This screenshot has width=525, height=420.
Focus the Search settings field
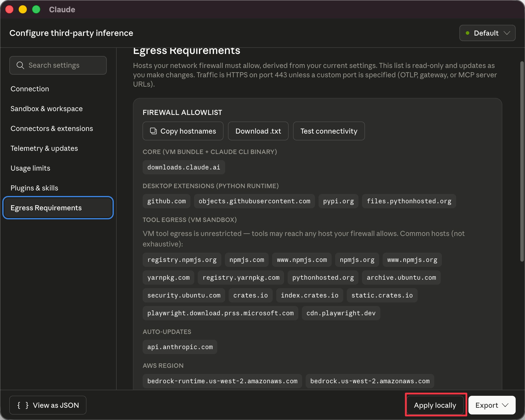58,65
